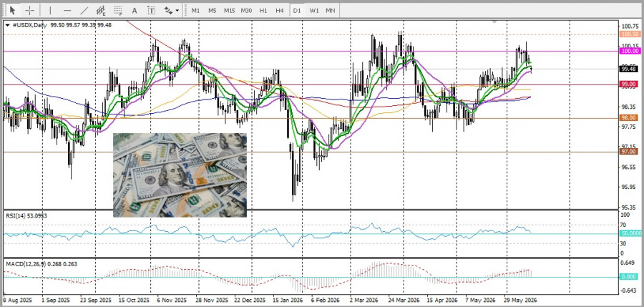The width and height of the screenshot is (644, 307).
Task: Click the MACD 0.000 level label
Action: (x=629, y=277)
